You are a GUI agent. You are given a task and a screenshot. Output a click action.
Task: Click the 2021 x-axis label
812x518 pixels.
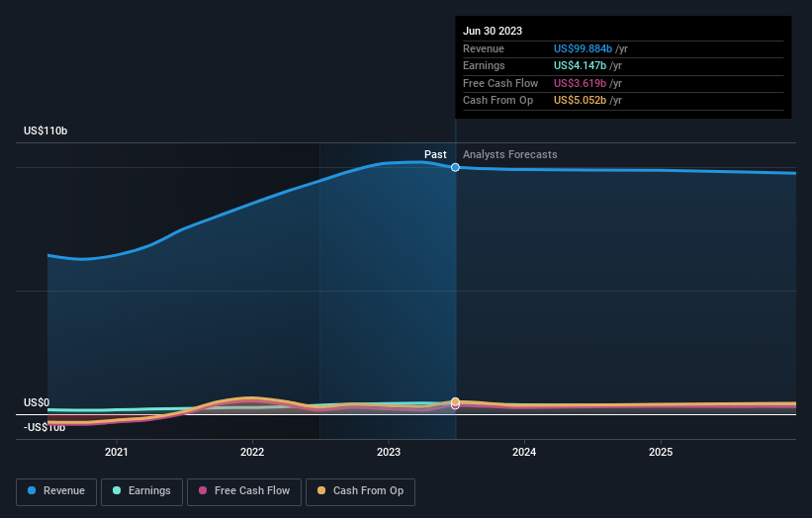point(117,452)
